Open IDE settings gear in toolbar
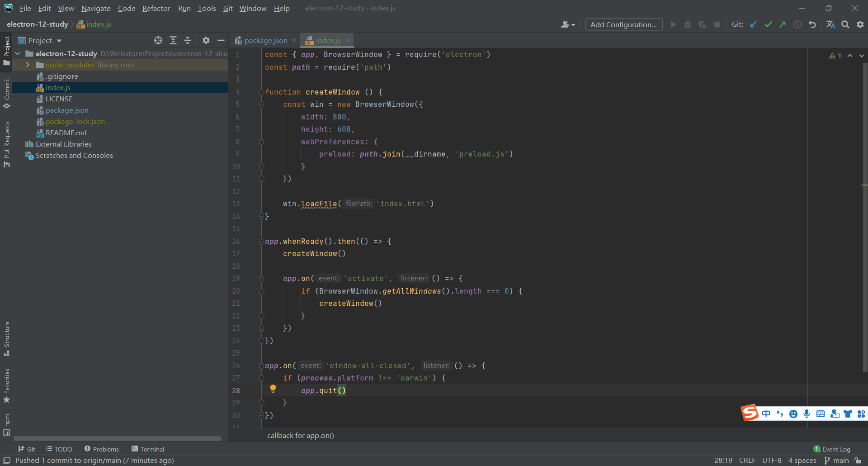The image size is (868, 466). [860, 24]
